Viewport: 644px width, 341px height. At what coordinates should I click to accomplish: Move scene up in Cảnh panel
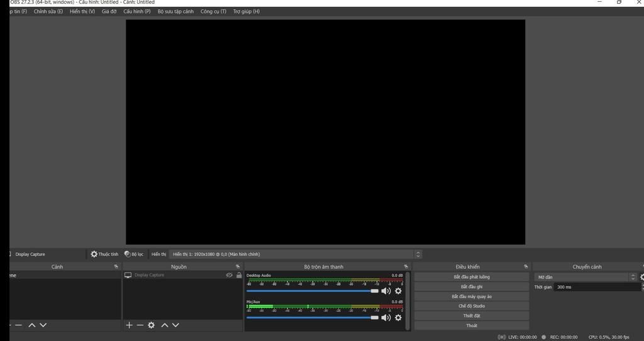pyautogui.click(x=32, y=325)
